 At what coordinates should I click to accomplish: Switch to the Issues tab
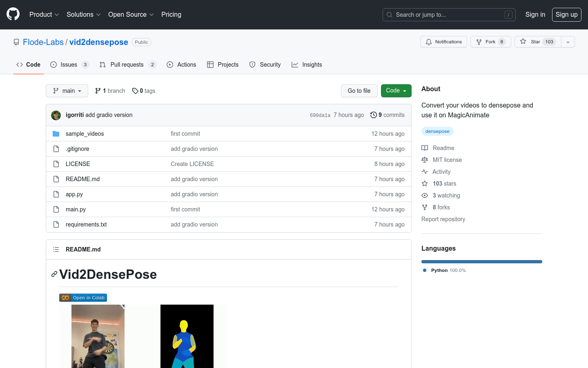pos(69,65)
